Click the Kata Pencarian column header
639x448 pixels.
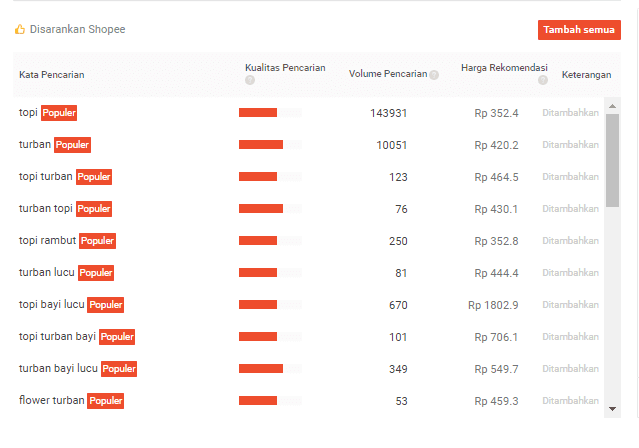pyautogui.click(x=52, y=75)
